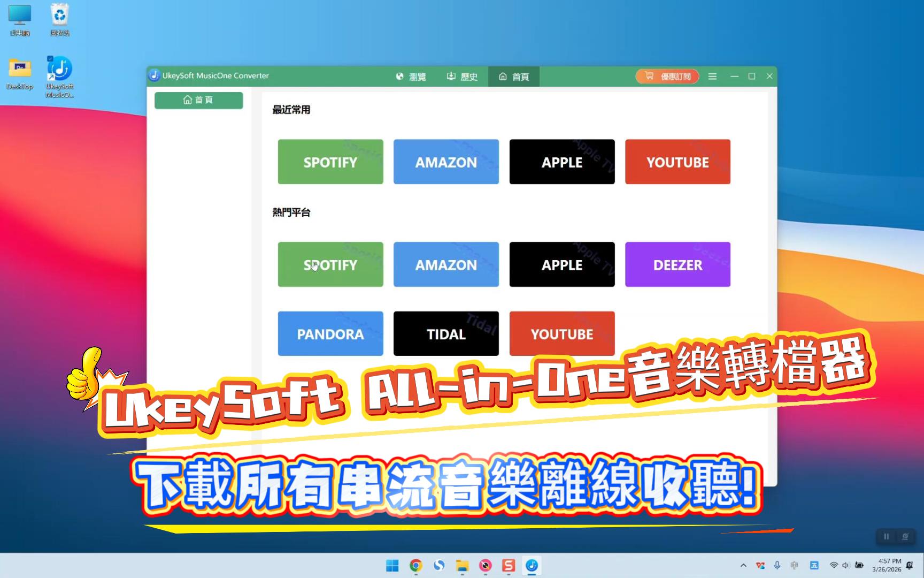This screenshot has height=578, width=924.
Task: Maximize the UkeySoft MusicOne Converter window
Action: pyautogui.click(x=752, y=77)
